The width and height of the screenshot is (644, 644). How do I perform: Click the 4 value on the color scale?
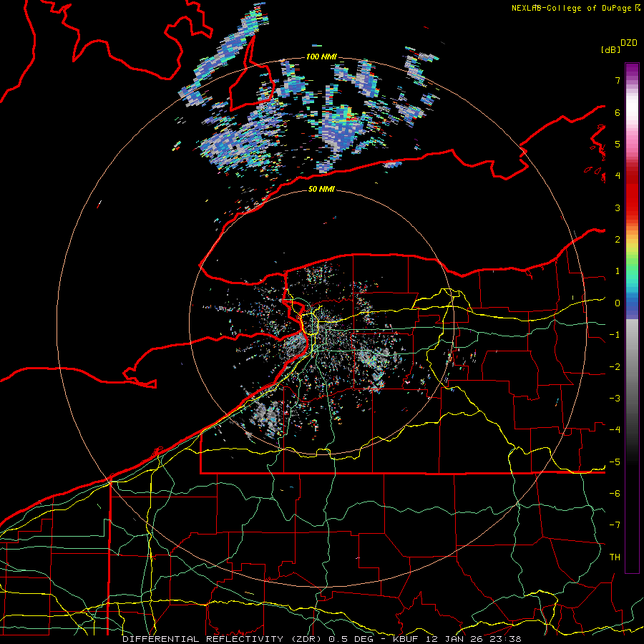point(618,176)
